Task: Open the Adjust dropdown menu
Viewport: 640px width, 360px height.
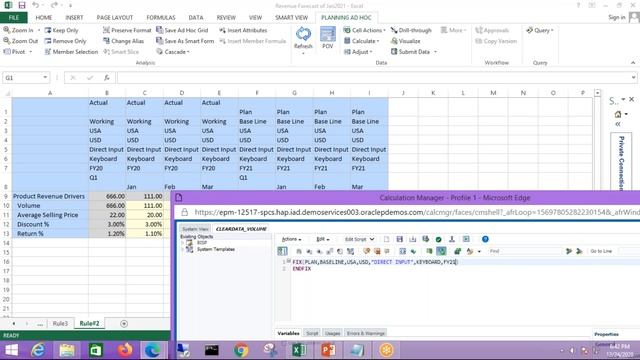Action: 358,52
